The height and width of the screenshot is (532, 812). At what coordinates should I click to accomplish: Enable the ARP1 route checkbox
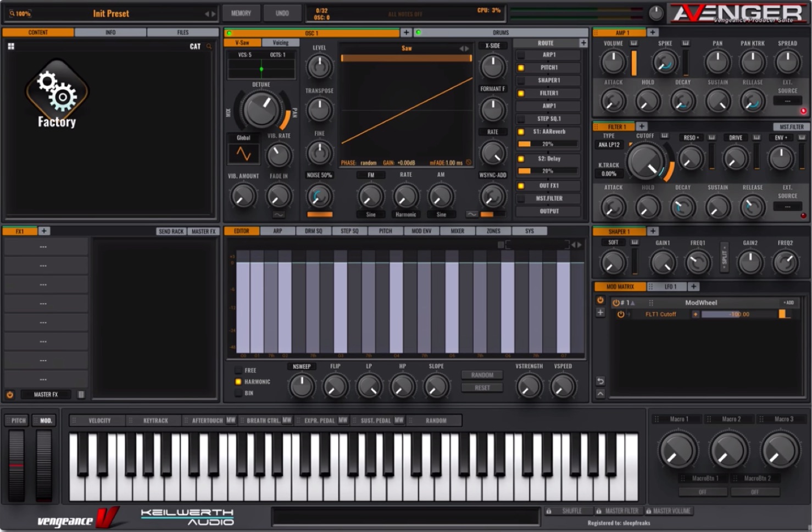click(521, 55)
